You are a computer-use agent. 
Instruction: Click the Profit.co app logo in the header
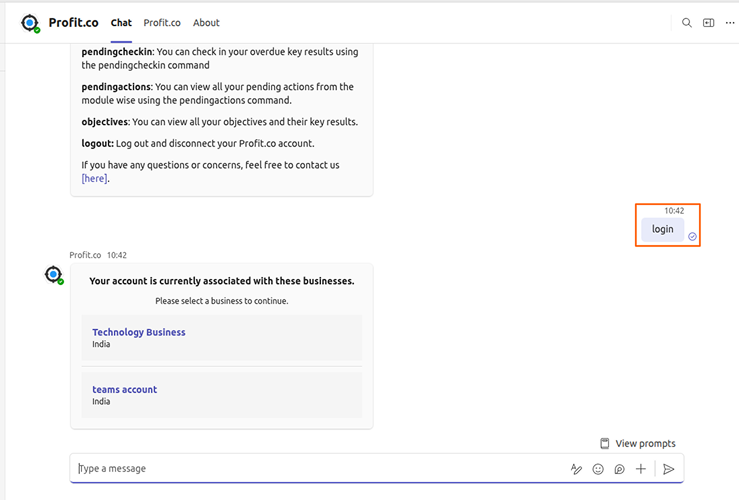click(x=31, y=23)
